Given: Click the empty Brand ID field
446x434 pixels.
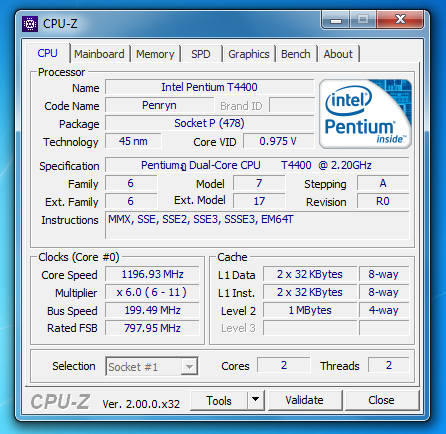Looking at the screenshot, I should click(292, 105).
